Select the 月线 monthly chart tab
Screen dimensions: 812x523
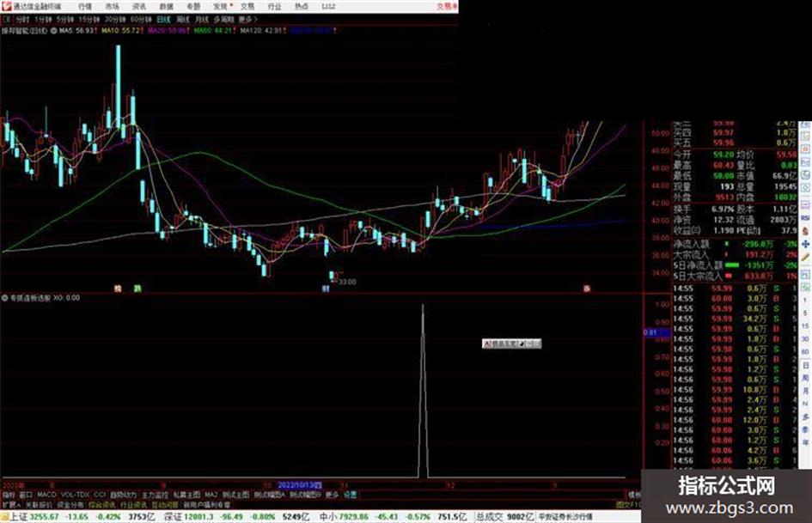pyautogui.click(x=202, y=19)
